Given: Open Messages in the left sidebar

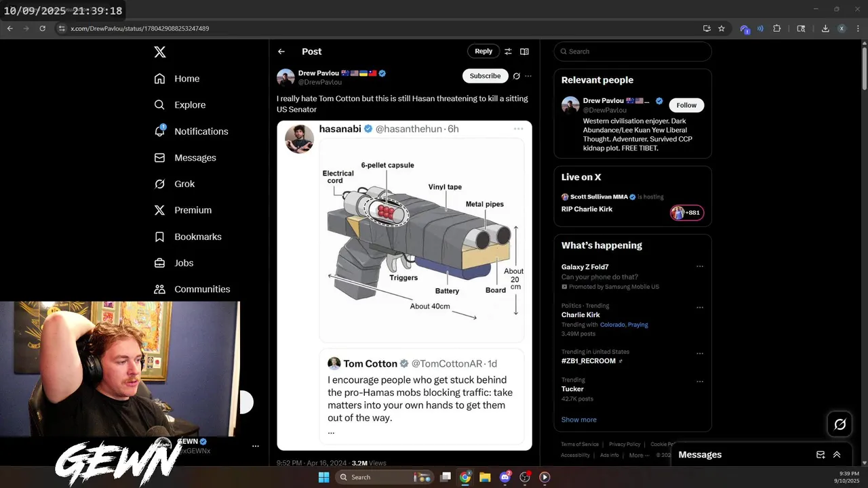Looking at the screenshot, I should (185, 158).
